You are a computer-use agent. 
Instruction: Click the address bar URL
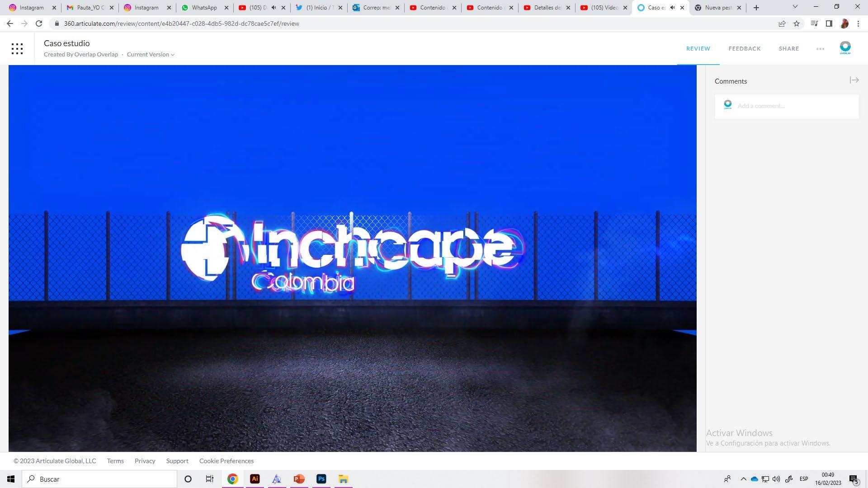point(181,23)
